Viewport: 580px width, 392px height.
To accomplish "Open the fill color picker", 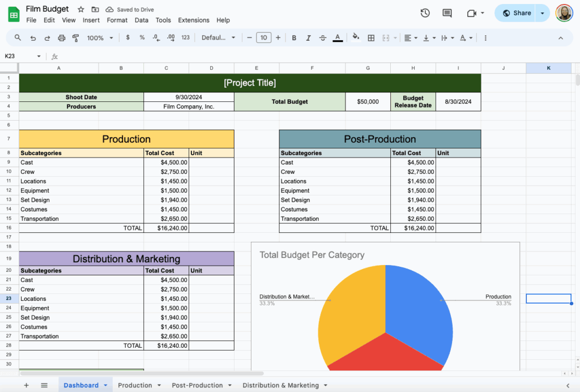I will (x=356, y=37).
